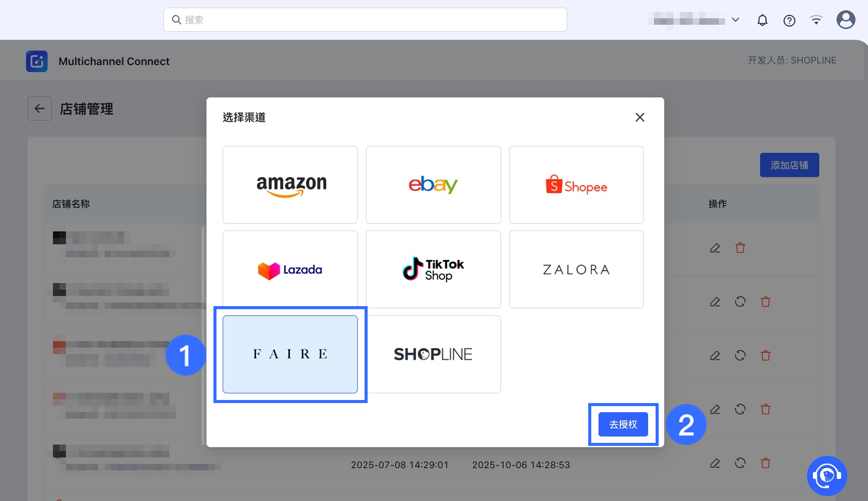
Task: Choose the TikTok Shop channel
Action: click(x=433, y=269)
